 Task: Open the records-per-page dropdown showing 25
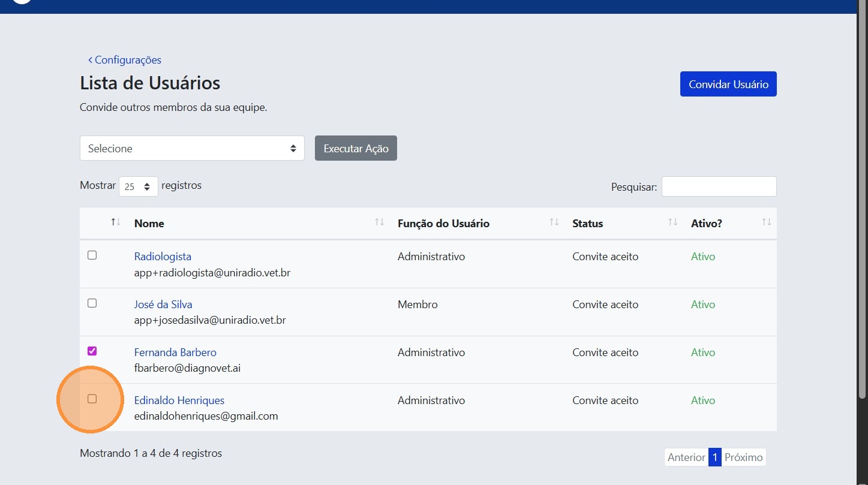tap(139, 186)
